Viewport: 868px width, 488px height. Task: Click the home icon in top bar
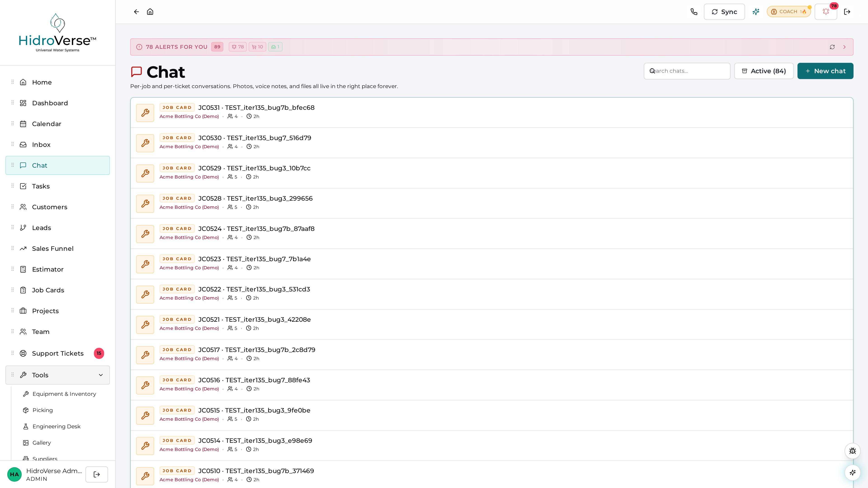point(150,12)
